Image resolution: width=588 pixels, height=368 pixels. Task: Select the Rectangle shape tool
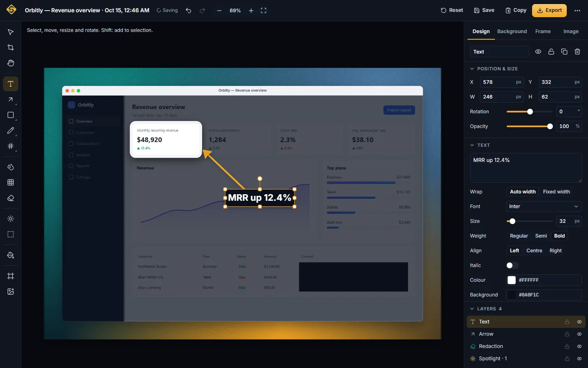pos(11,115)
